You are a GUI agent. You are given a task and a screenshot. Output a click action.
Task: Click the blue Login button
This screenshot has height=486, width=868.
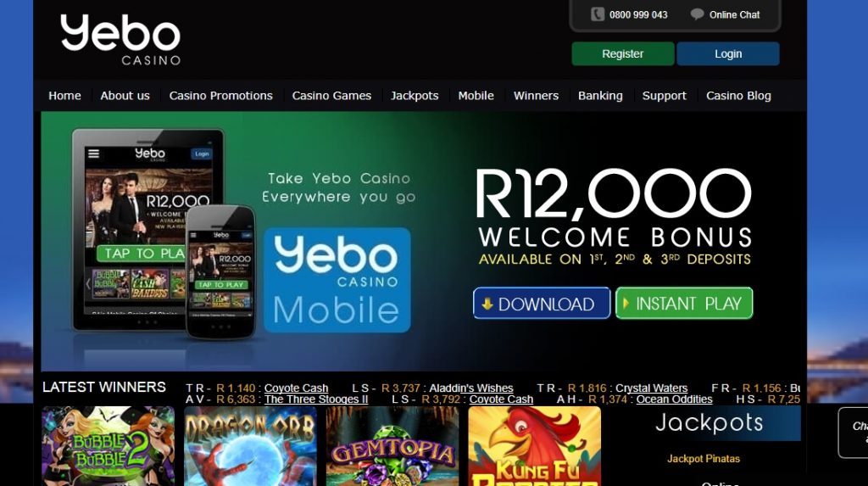pos(728,53)
